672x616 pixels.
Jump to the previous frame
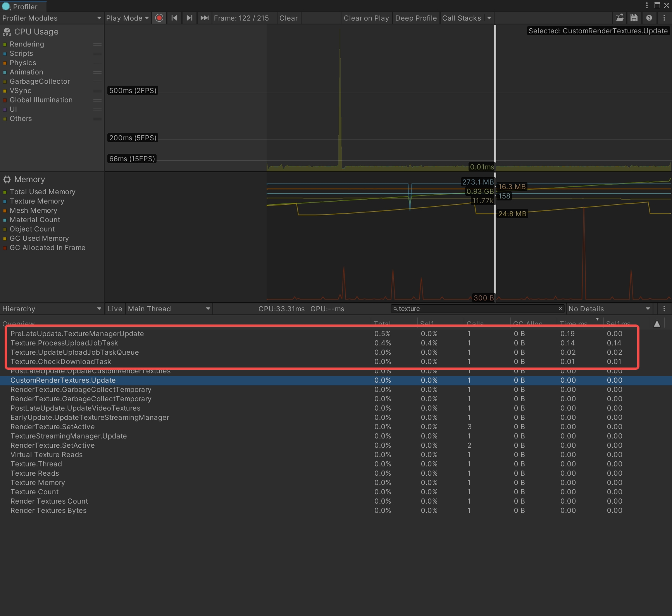174,18
